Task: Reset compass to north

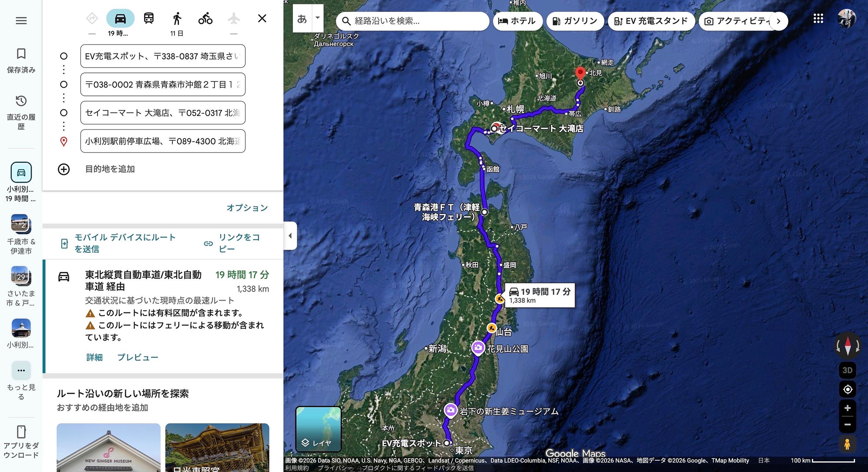Action: click(x=848, y=346)
